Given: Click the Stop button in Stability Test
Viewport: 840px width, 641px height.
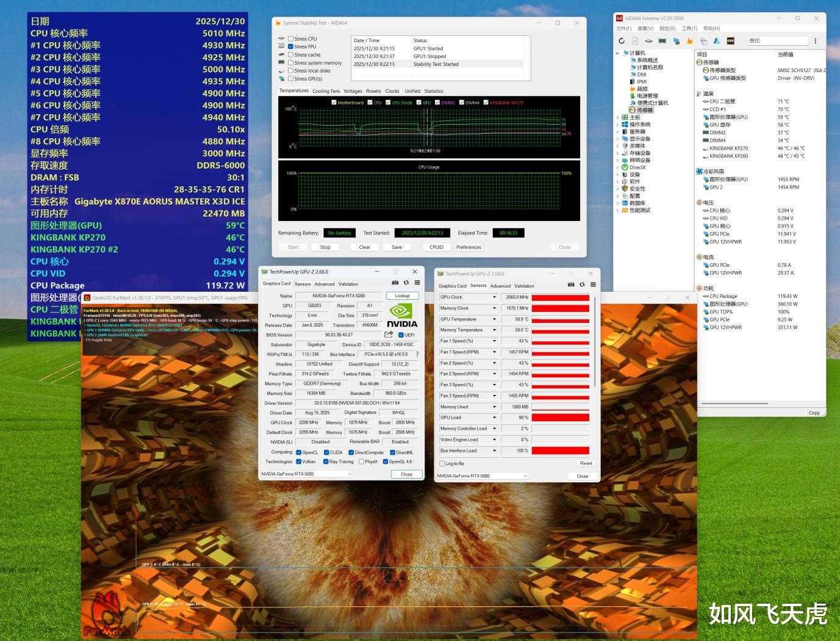Looking at the screenshot, I should (325, 247).
